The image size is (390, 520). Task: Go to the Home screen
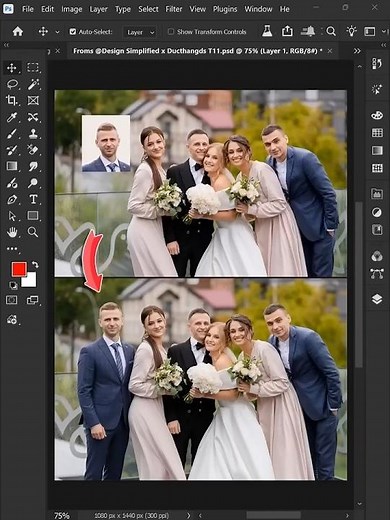pyautogui.click(x=18, y=32)
